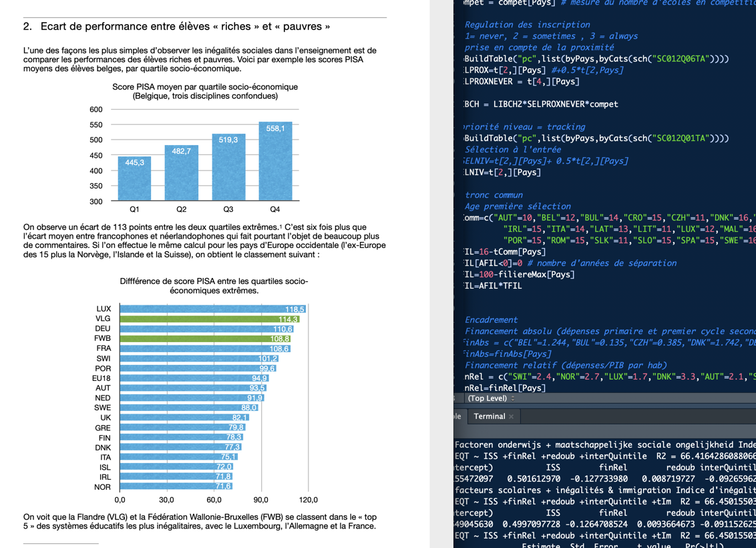Select the partially visible Console tab
Viewport: 756px width, 548px height.
(458, 416)
